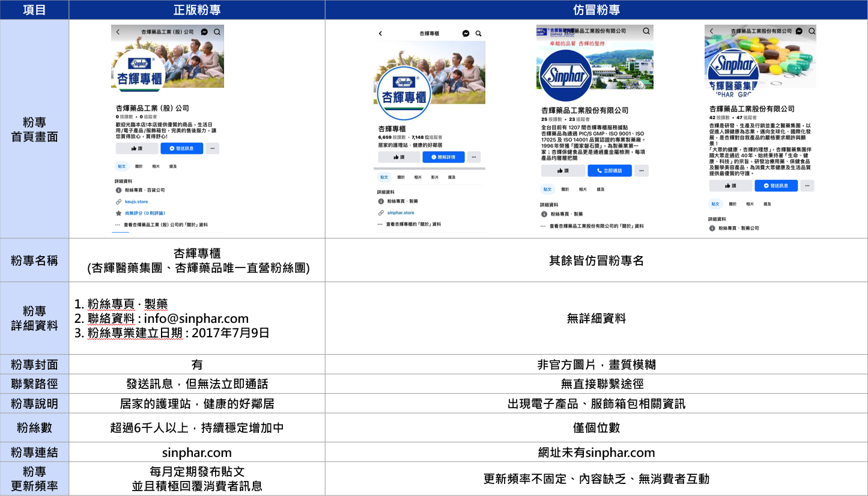The image size is (868, 496).
Task: Click the 其餘皆仿冒粉專名 cell
Action: coord(596,260)
